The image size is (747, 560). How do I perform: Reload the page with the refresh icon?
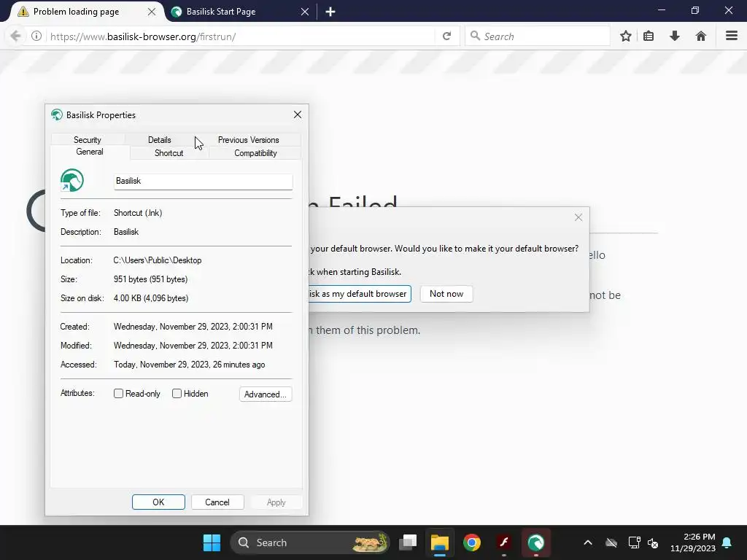(446, 36)
